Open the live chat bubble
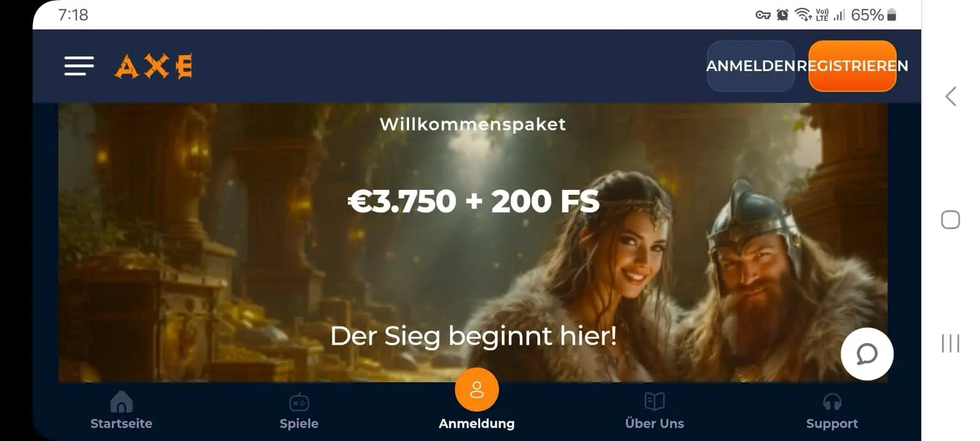This screenshot has height=441, width=980. 867,354
